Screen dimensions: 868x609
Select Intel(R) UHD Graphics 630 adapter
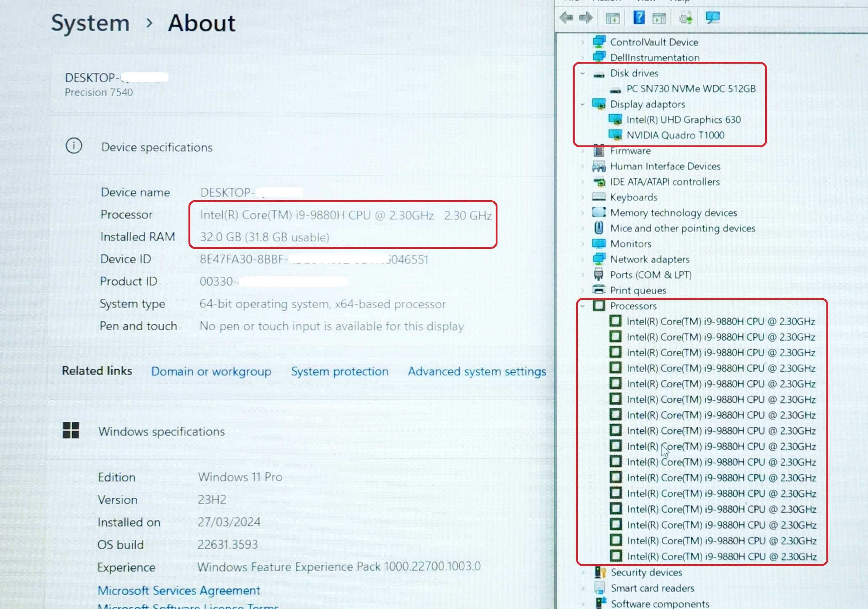coord(683,120)
